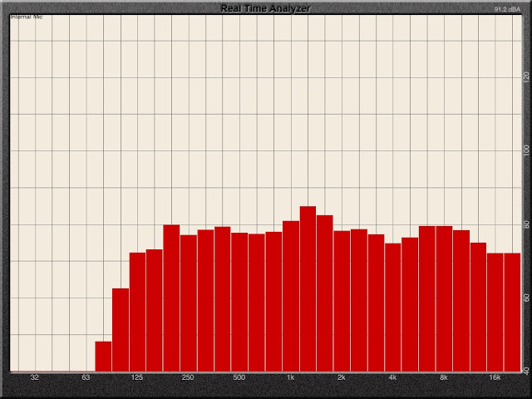This screenshot has width=532, height=399.
Task: Click the 63 Hz frequency label
Action: click(x=86, y=377)
